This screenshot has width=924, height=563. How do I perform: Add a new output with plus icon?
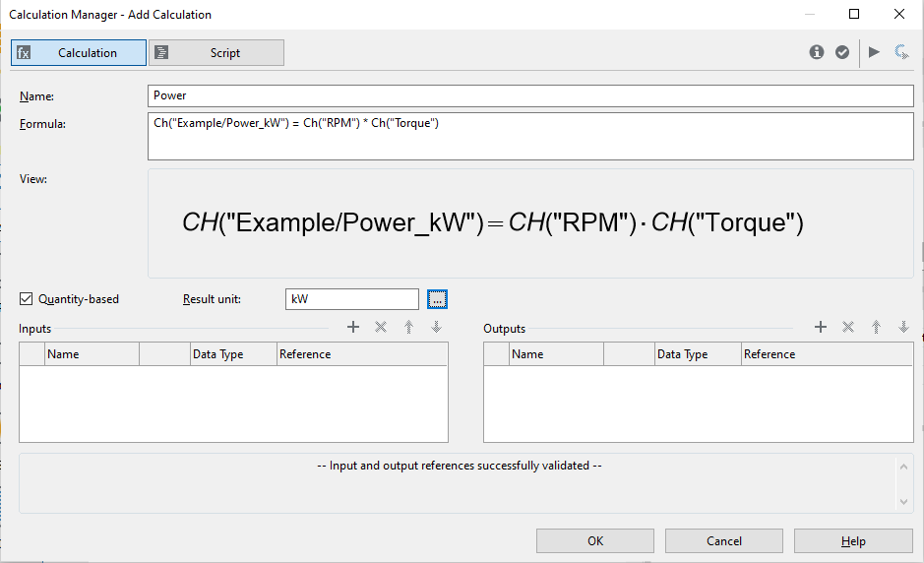coord(821,328)
